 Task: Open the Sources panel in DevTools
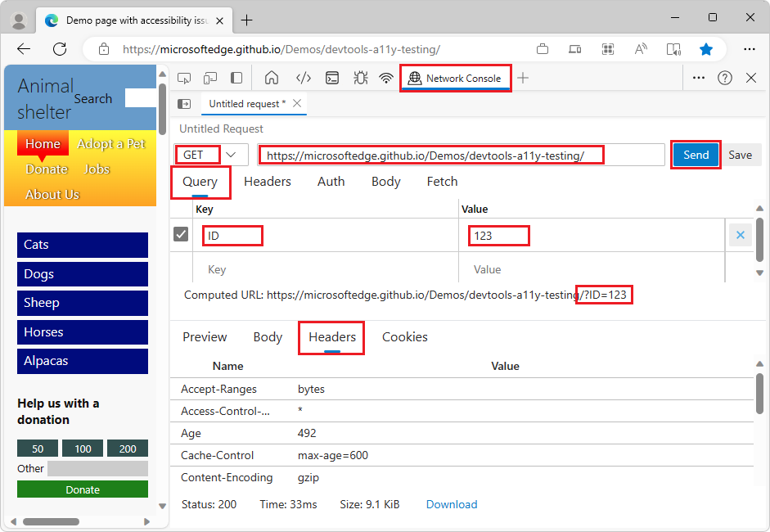304,77
